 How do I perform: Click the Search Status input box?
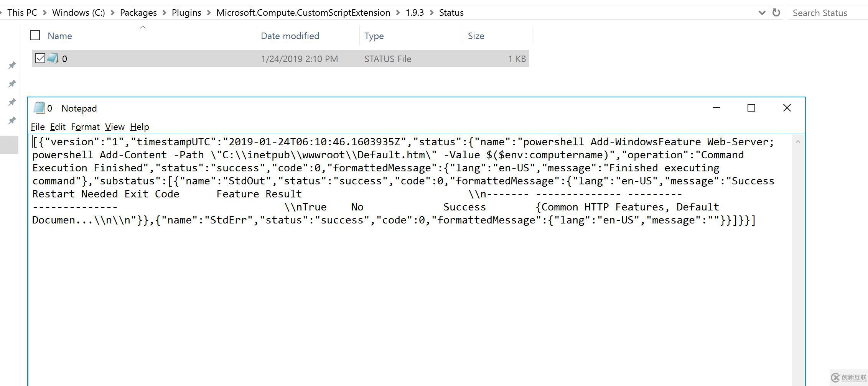[828, 13]
